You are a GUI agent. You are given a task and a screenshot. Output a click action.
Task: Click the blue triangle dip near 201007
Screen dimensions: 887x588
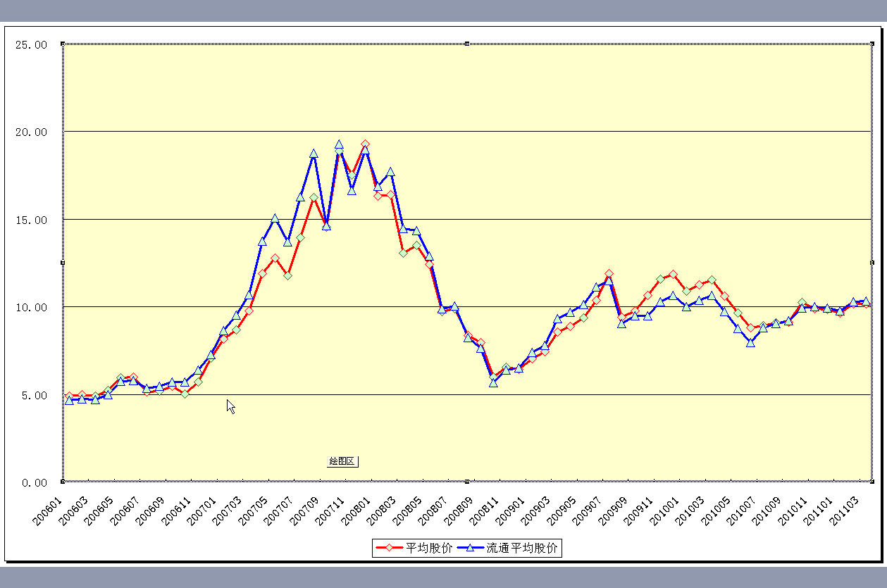point(750,343)
